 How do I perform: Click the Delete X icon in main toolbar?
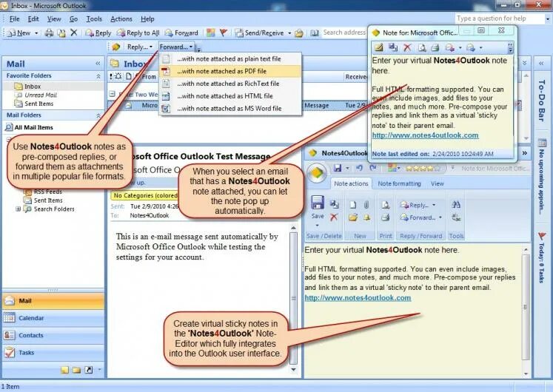(x=74, y=33)
